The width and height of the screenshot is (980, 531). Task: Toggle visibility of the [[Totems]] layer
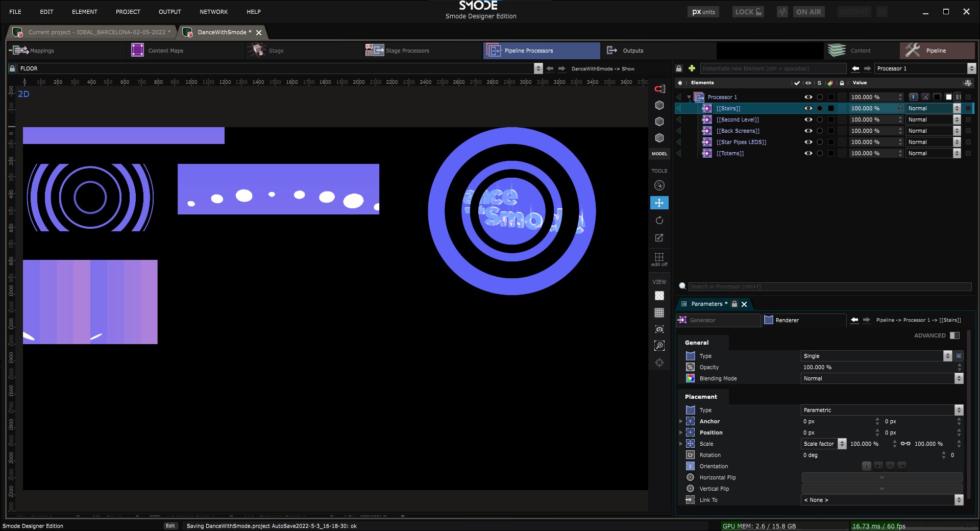(x=808, y=153)
